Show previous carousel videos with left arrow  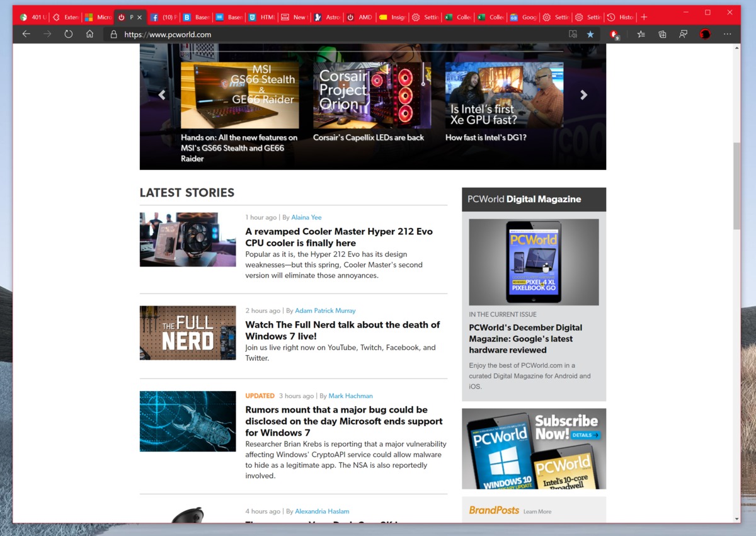pos(162,95)
